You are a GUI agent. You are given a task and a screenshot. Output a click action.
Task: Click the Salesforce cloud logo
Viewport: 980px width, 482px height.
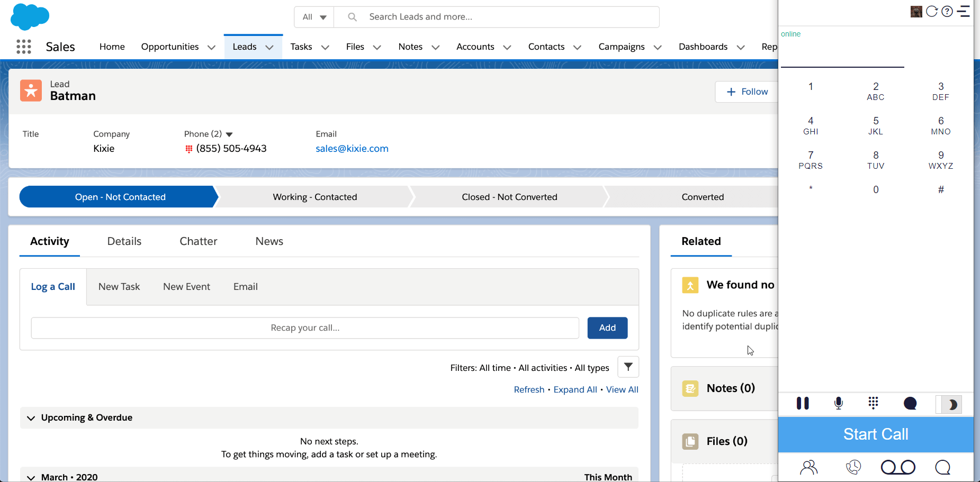point(30,16)
